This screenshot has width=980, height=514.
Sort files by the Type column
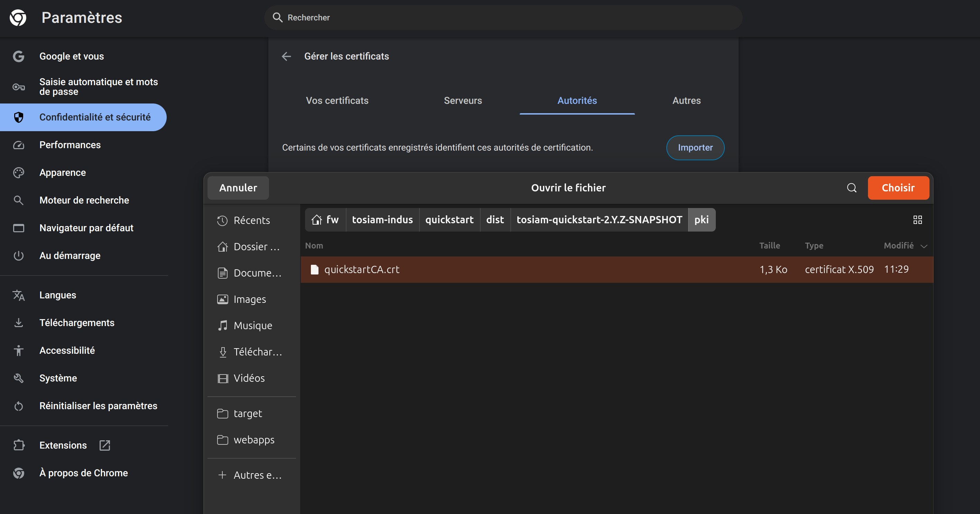coord(814,246)
